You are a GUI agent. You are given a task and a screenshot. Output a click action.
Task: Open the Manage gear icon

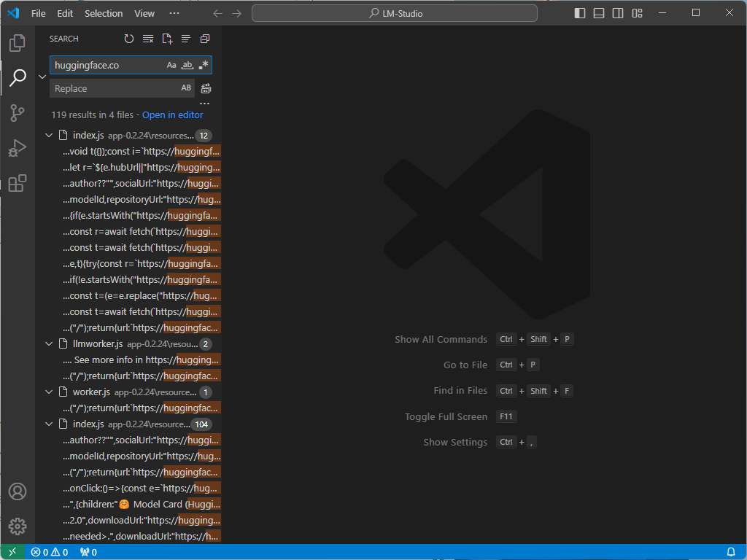click(x=18, y=526)
